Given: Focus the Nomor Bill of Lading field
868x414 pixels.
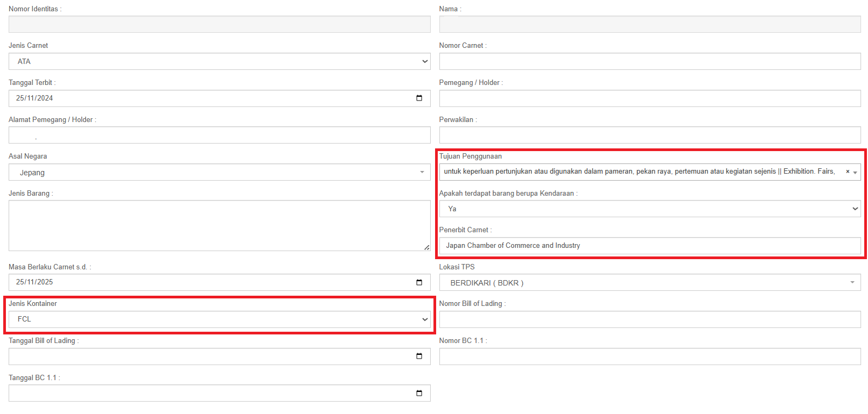Looking at the screenshot, I should [x=650, y=319].
